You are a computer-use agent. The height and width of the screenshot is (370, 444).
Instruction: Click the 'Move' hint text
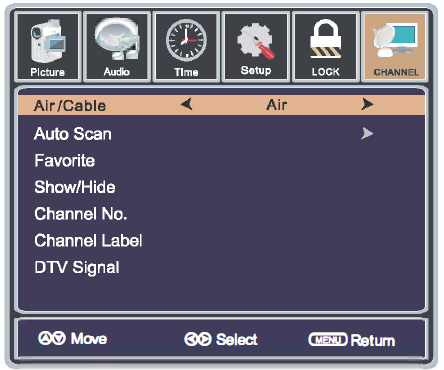pyautogui.click(x=89, y=339)
